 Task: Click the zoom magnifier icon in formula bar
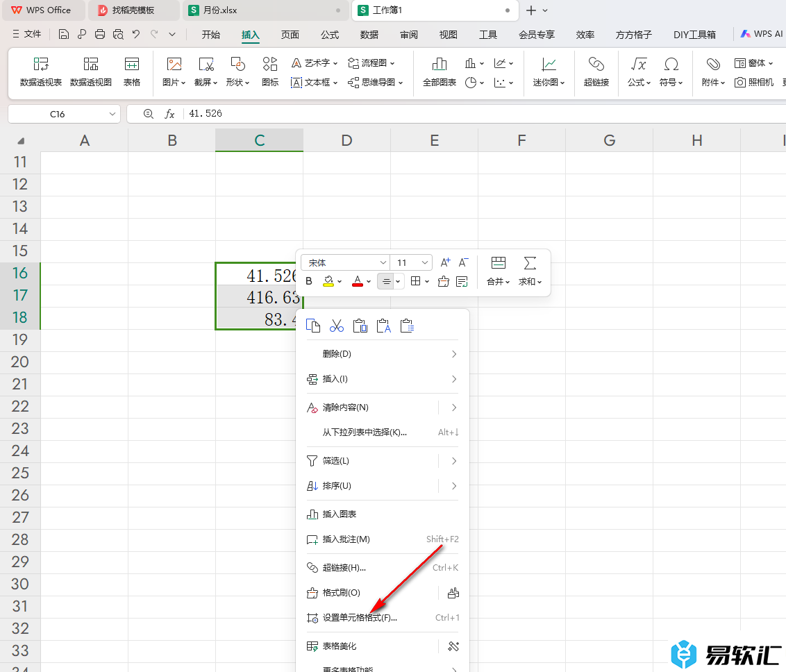pos(149,114)
